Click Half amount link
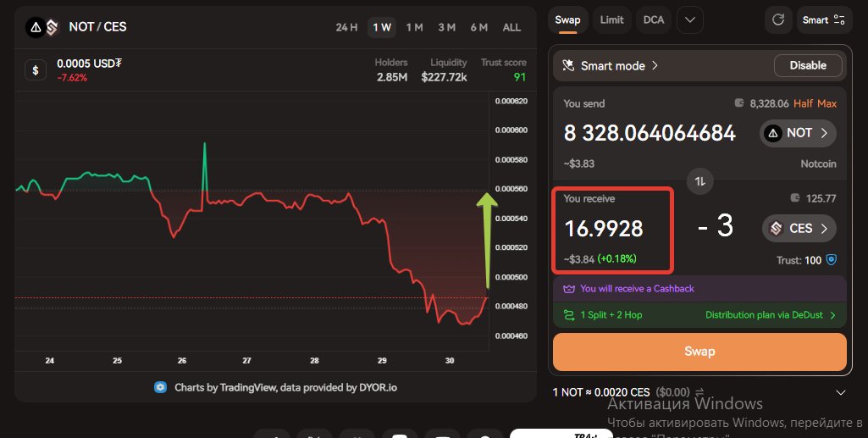This screenshot has height=438, width=868. pyautogui.click(x=804, y=103)
